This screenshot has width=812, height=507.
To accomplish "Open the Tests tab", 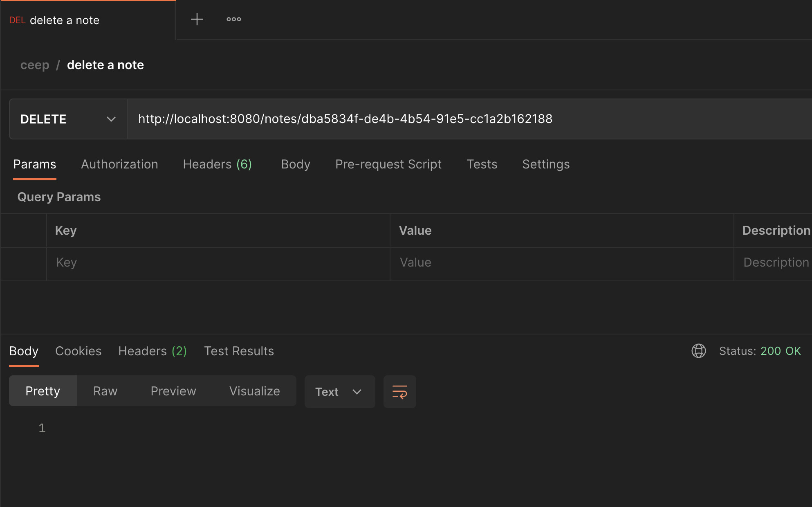I will [482, 164].
